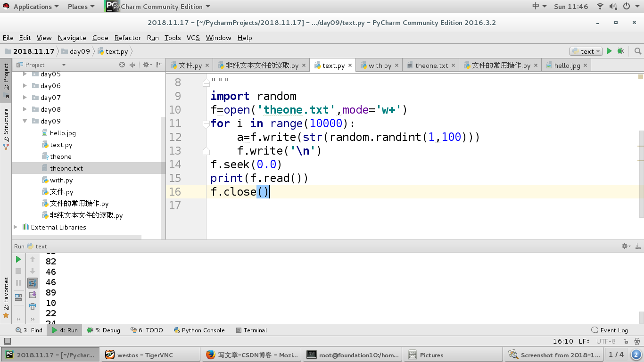Click day09 breadcrumb in navigation bar
The height and width of the screenshot is (362, 644).
(76, 51)
